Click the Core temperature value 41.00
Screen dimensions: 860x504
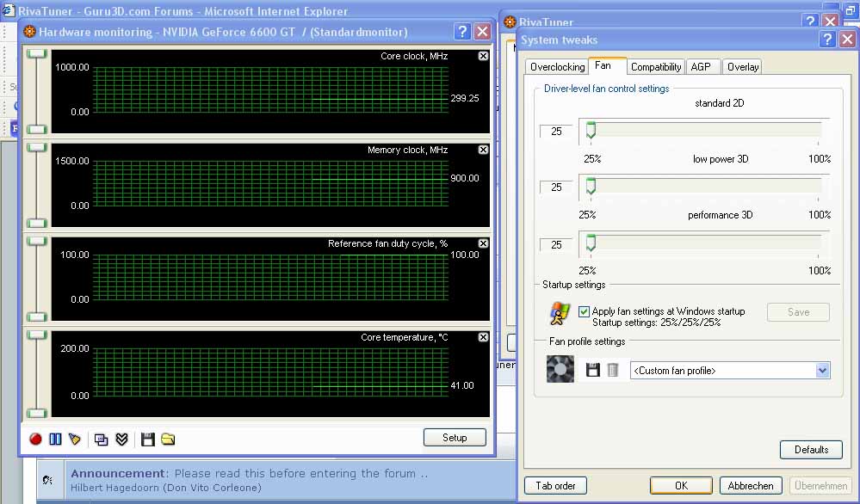click(x=461, y=385)
